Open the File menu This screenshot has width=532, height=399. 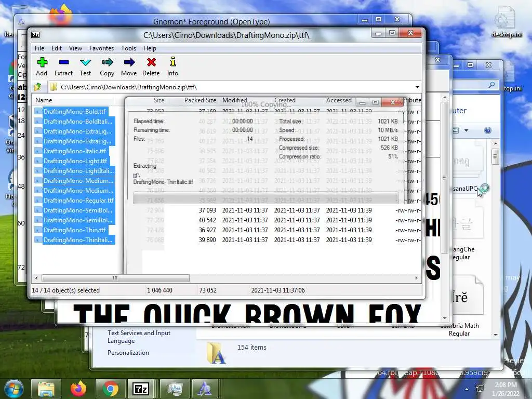click(39, 48)
